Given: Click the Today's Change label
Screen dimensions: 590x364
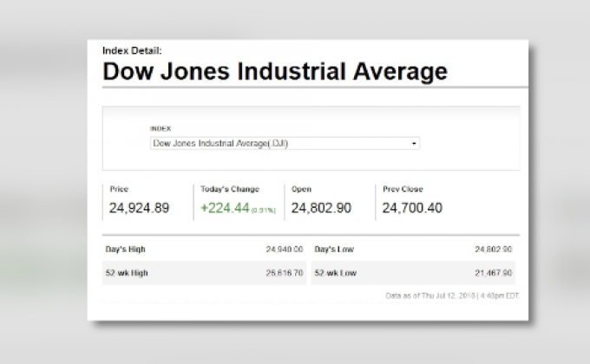Looking at the screenshot, I should tap(229, 189).
